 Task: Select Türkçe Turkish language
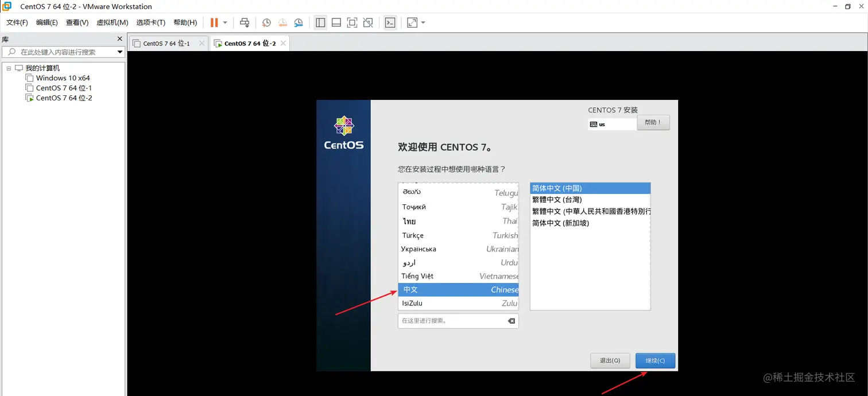[458, 235]
